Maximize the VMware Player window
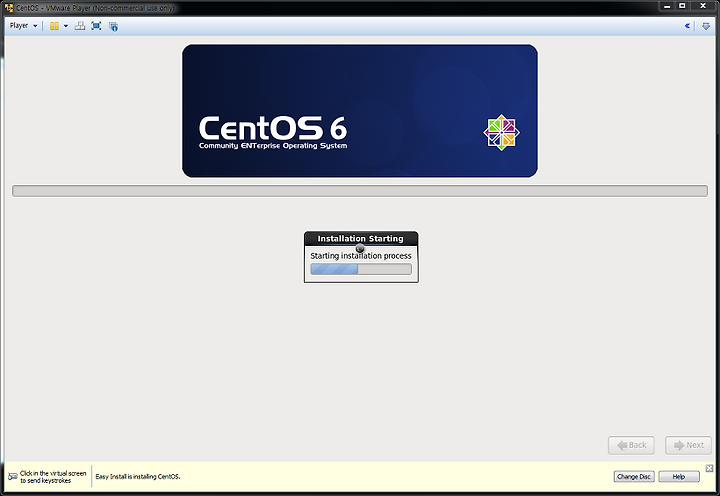 [682, 6]
